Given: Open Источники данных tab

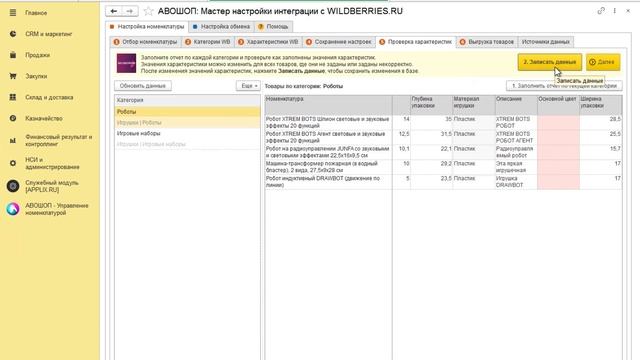Looking at the screenshot, I should click(545, 42).
